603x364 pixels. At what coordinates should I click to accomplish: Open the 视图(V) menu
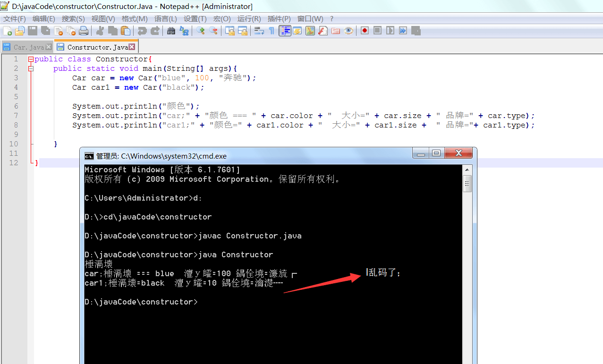[103, 19]
